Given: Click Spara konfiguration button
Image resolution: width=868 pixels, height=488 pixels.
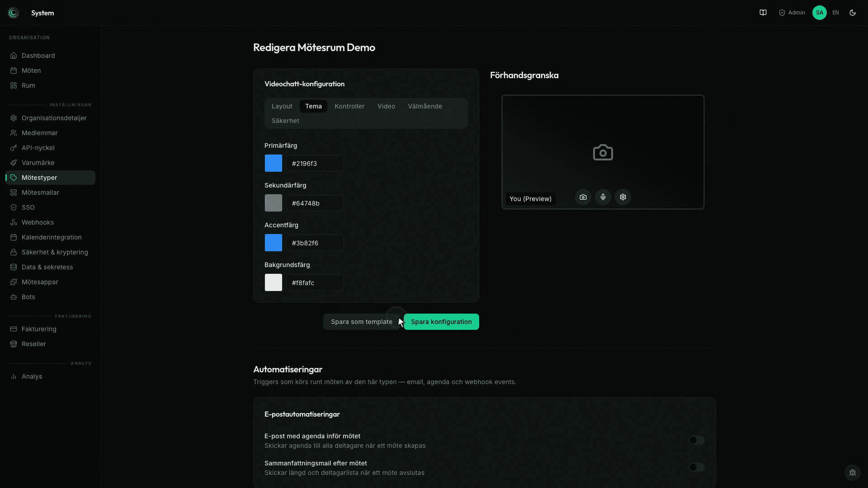Looking at the screenshot, I should (441, 322).
